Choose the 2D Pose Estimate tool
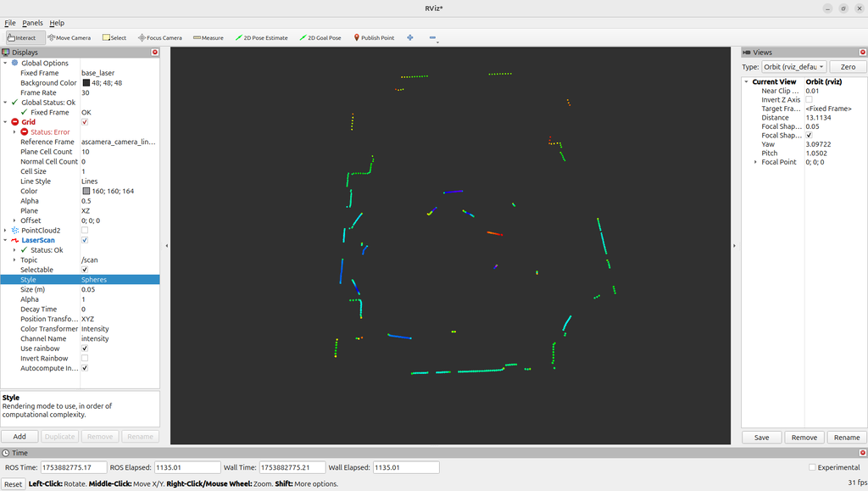 coord(261,37)
